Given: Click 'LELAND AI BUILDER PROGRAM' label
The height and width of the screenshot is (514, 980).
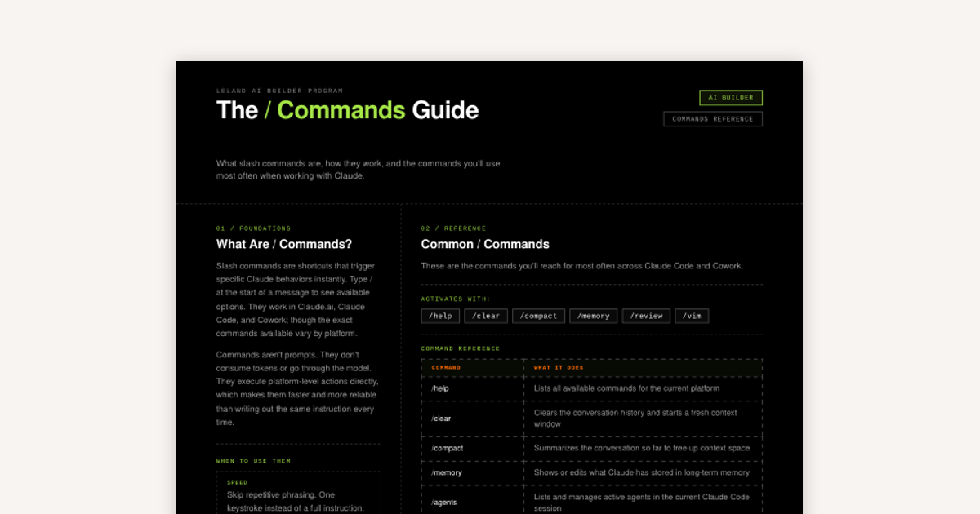Looking at the screenshot, I should coord(279,91).
